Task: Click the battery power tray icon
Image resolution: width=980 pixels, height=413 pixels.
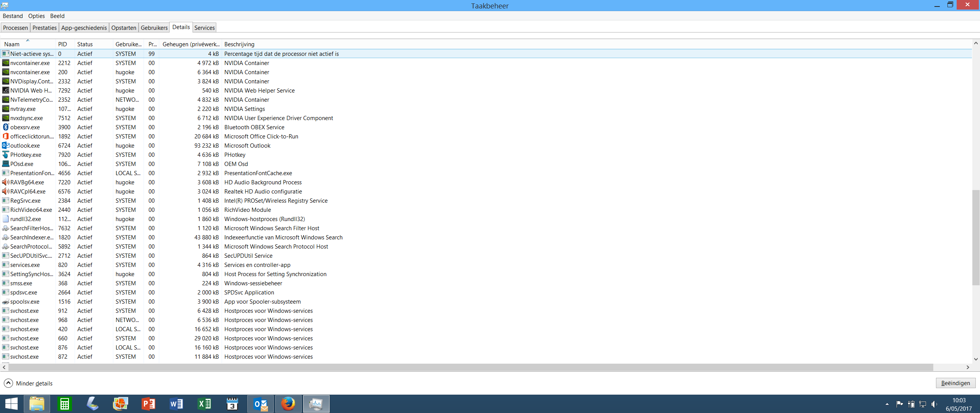Action: 911,404
